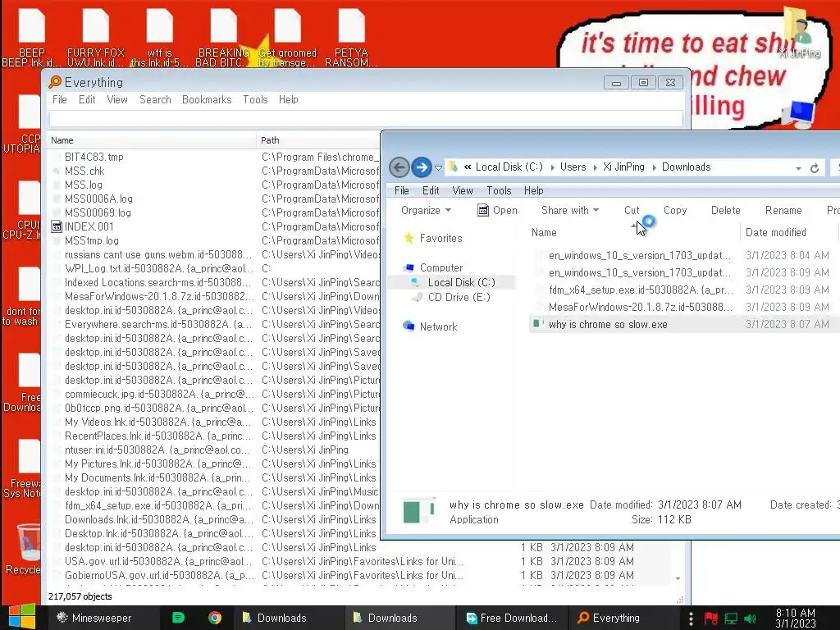
Task: Open Search menu in Everything window
Action: point(155,99)
